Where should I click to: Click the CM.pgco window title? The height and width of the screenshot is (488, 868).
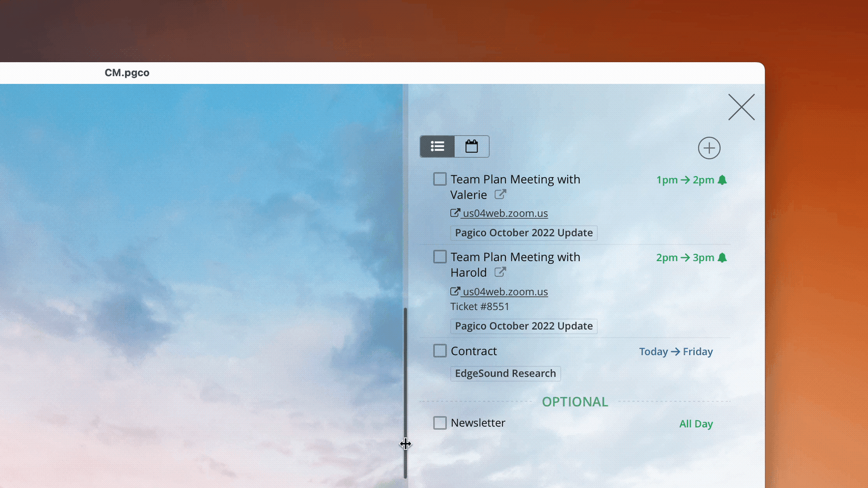point(127,73)
